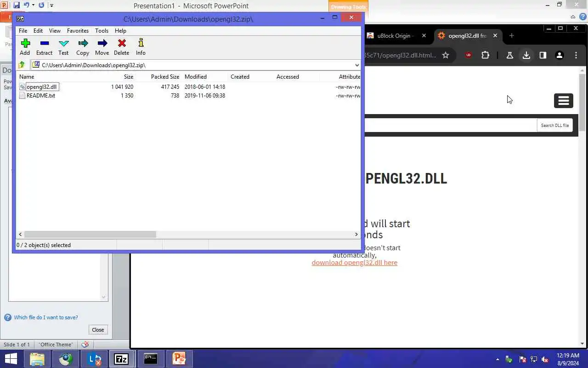Screen dimensions: 588x368
Task: Click the right arrow of 7-Zip horizontal scrollbar
Action: (x=356, y=235)
